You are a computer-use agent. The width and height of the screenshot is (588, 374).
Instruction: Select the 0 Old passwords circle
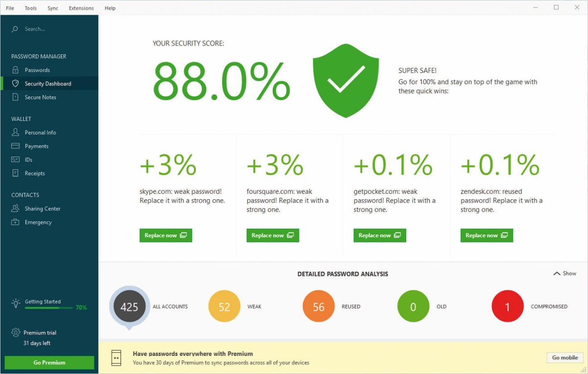[x=413, y=306]
